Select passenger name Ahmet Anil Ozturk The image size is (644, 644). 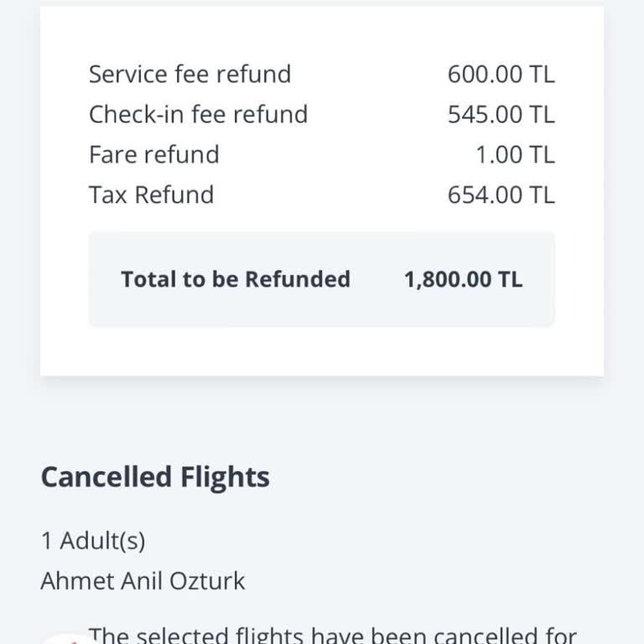click(x=143, y=581)
